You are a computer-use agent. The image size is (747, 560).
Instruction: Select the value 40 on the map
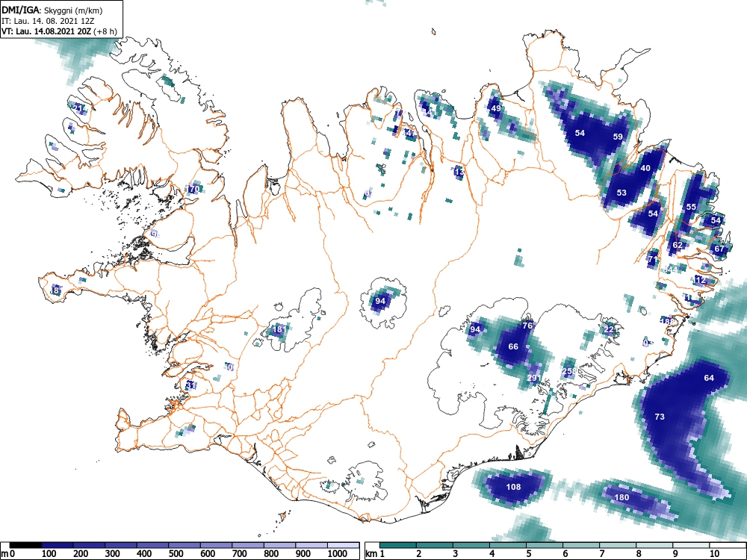(x=645, y=168)
